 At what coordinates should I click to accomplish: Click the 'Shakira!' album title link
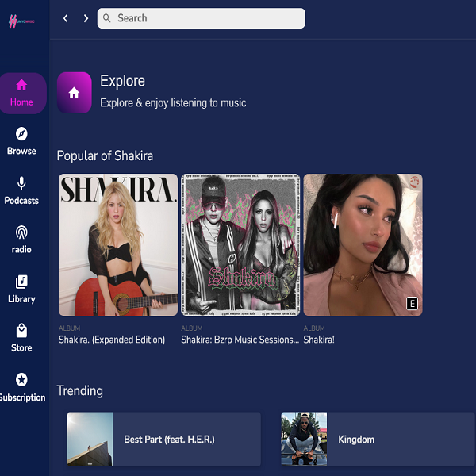pos(319,340)
